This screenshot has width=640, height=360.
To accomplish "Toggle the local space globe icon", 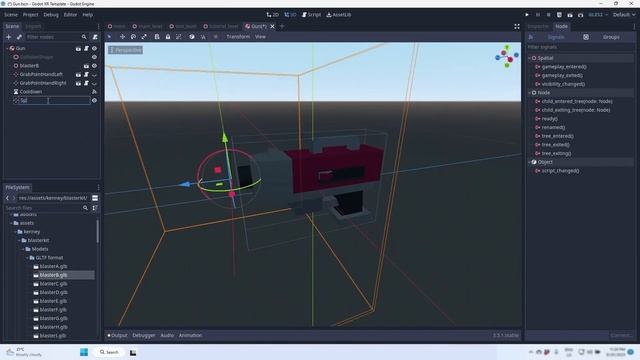I will click(x=192, y=37).
